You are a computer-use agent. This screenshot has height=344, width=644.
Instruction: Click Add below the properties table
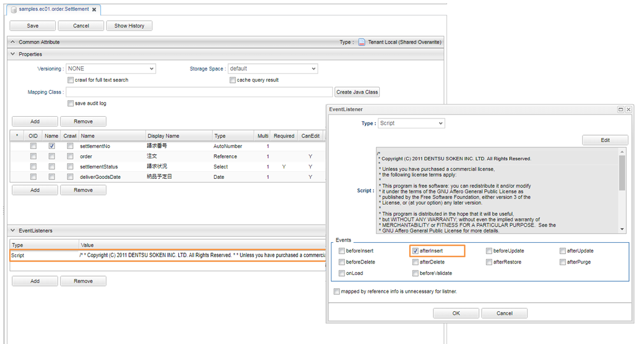point(35,190)
